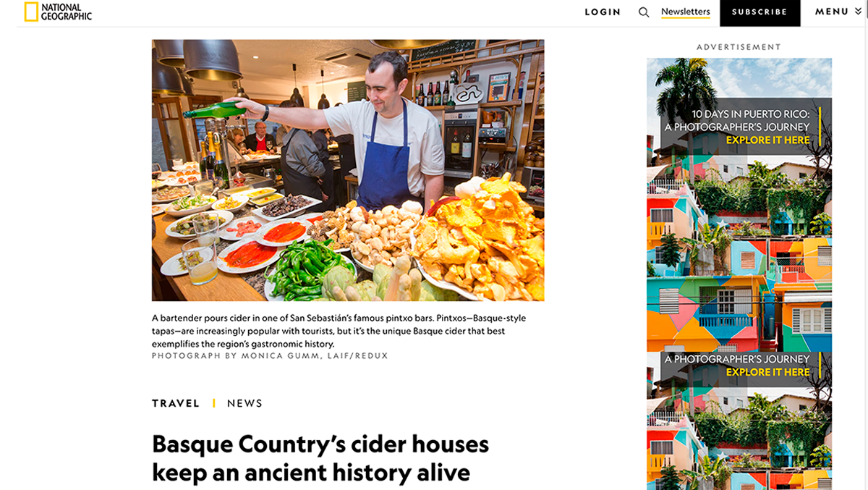This screenshot has width=868, height=490.
Task: Click the upper EXPLORE IT HERE ad link
Action: click(x=767, y=140)
